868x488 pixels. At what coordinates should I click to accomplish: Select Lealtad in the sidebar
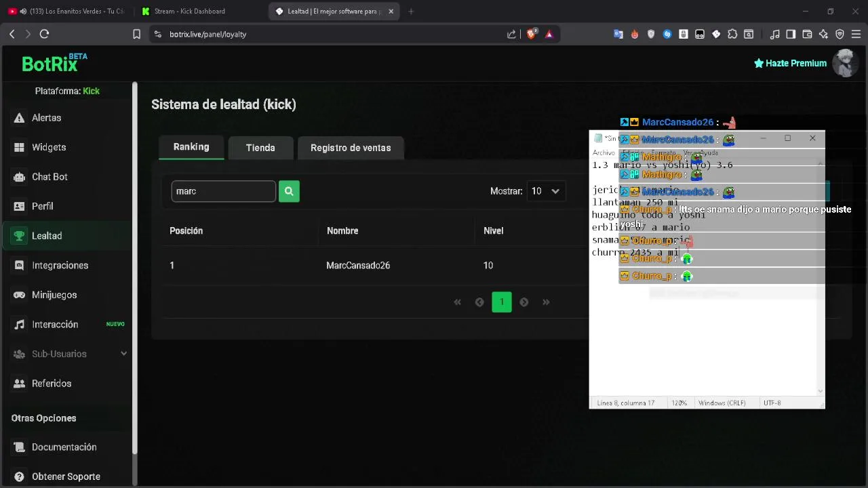[66, 236]
